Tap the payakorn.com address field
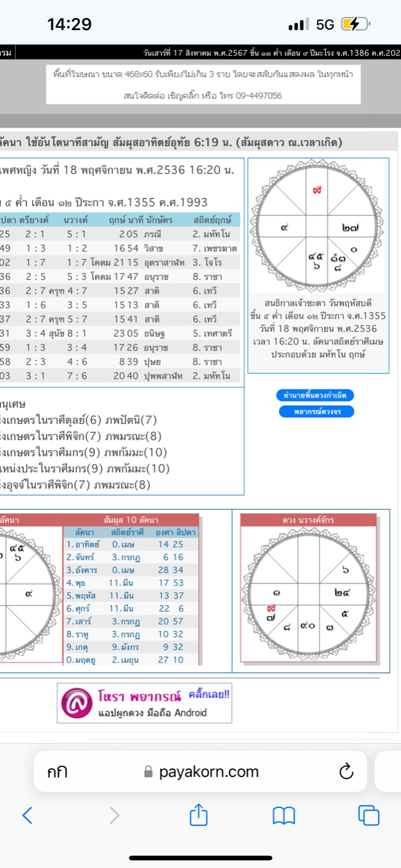This screenshot has height=868, width=401. pos(200,771)
